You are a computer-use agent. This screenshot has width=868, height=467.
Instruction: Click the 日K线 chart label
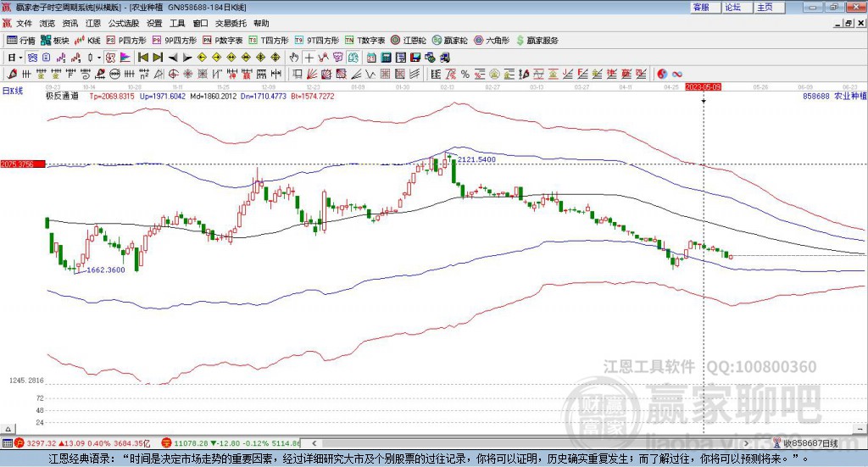tap(13, 91)
